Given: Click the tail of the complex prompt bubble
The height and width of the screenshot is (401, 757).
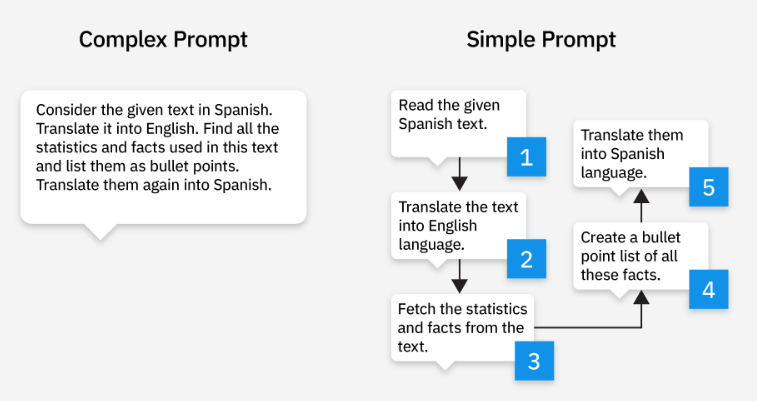Looking at the screenshot, I should (100, 232).
